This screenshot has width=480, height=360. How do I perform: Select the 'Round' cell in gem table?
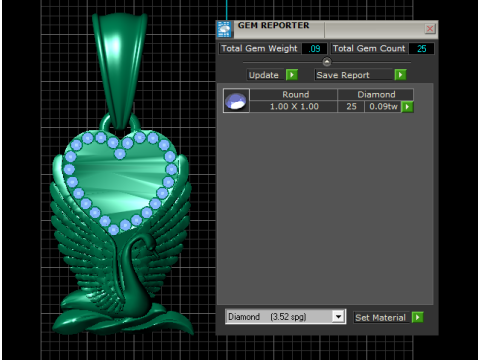click(x=294, y=95)
